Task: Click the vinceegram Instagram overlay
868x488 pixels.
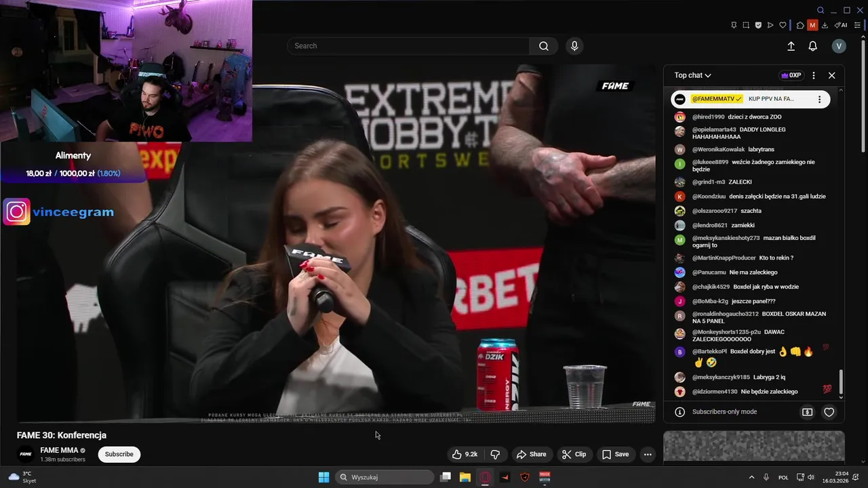Action: [58, 212]
